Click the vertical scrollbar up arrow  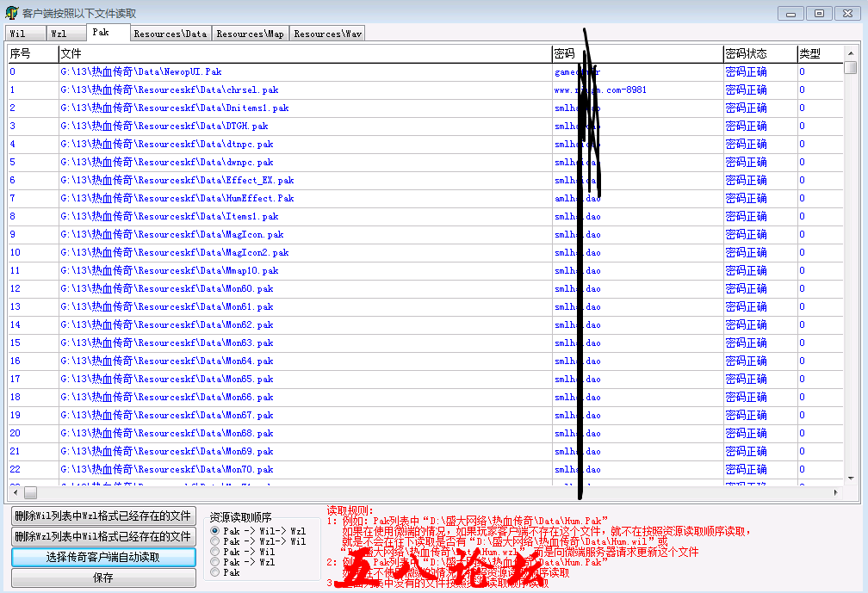pyautogui.click(x=850, y=53)
